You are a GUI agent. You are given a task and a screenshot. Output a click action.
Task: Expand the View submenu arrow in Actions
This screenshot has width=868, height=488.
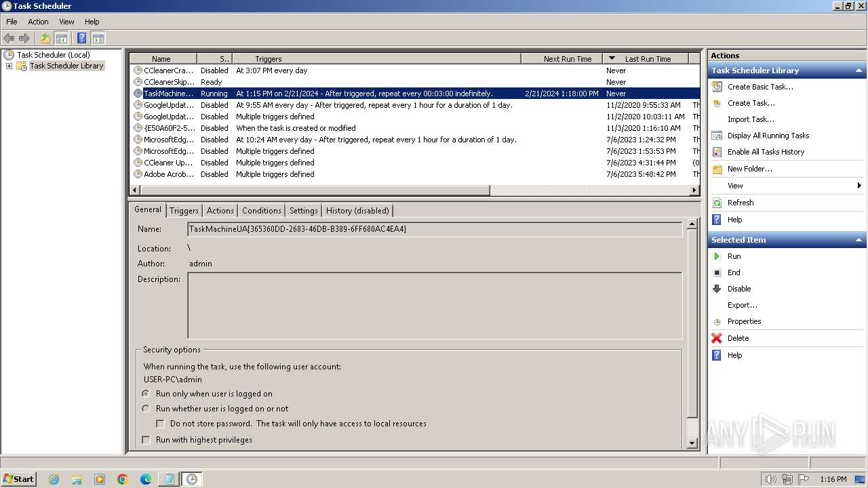pyautogui.click(x=859, y=186)
